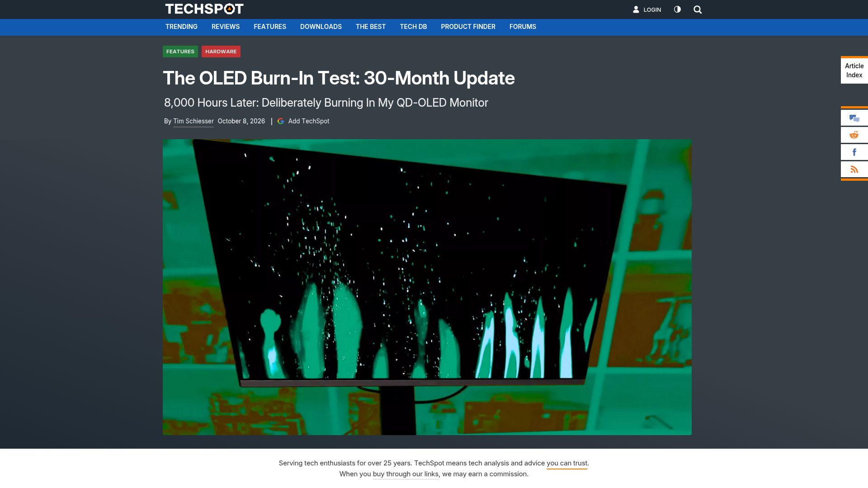
Task: Click the date October 8, 2026
Action: [x=241, y=121]
